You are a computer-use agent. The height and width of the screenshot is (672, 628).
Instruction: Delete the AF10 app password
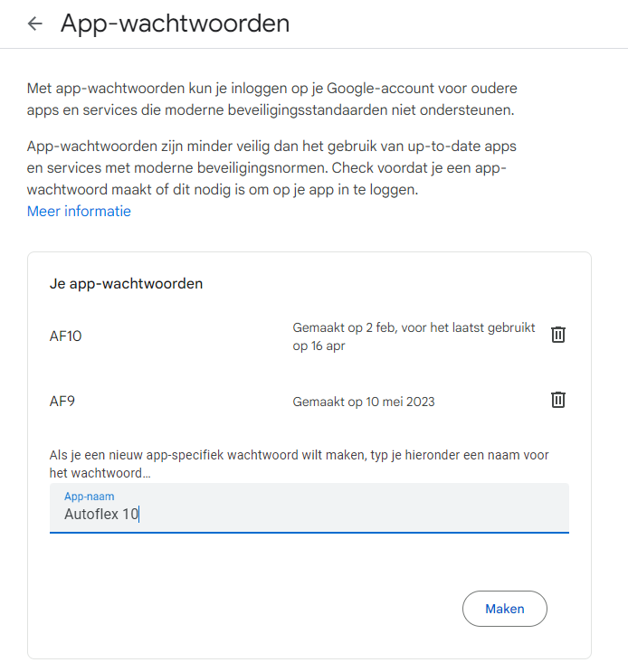click(557, 335)
